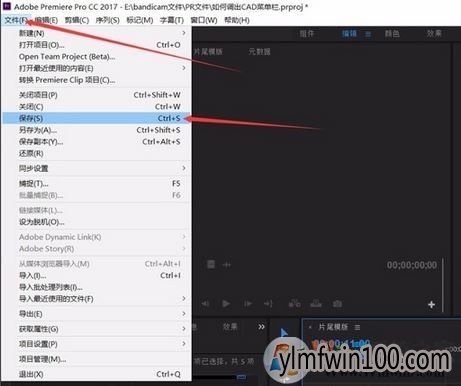Screen dimensions: 461x386
Task: Select the 元数据 panel tab
Action: click(x=259, y=52)
